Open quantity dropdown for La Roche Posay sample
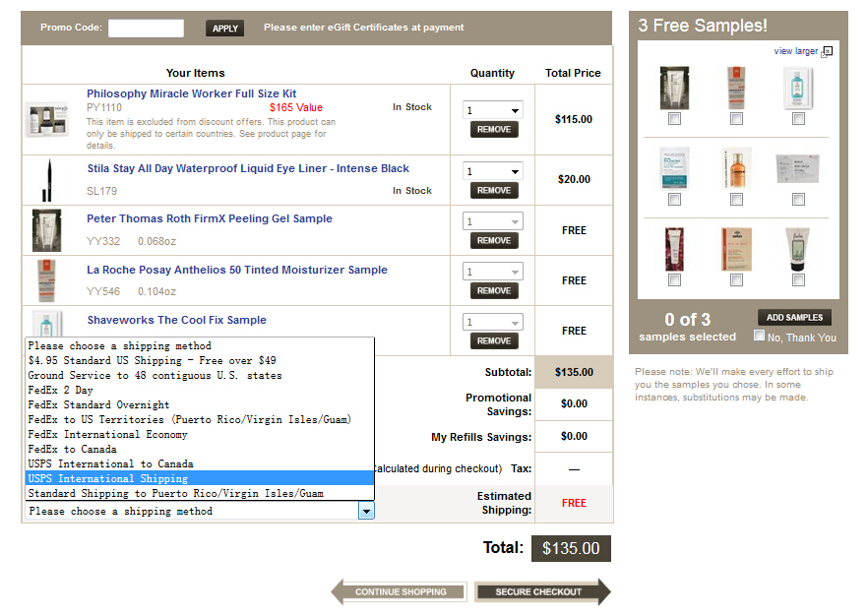 click(x=493, y=272)
